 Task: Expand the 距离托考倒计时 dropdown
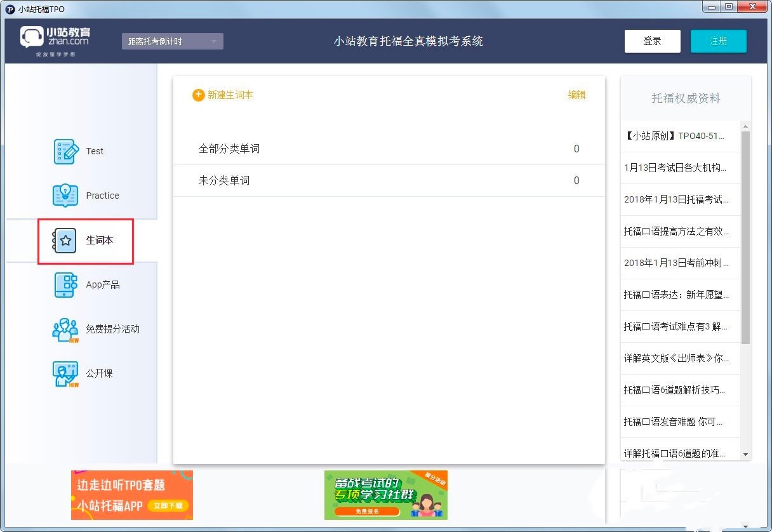click(173, 41)
